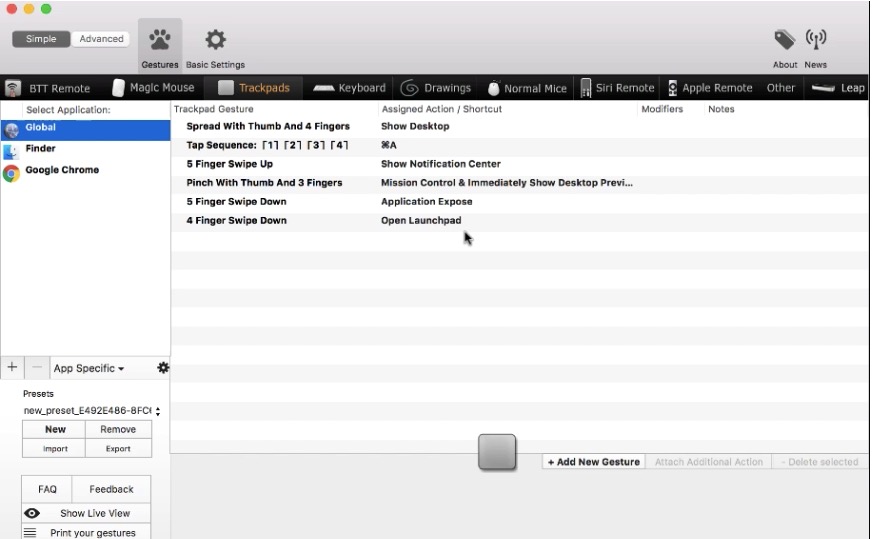The image size is (872, 539).
Task: Select Apple Remote tab label
Action: (717, 88)
